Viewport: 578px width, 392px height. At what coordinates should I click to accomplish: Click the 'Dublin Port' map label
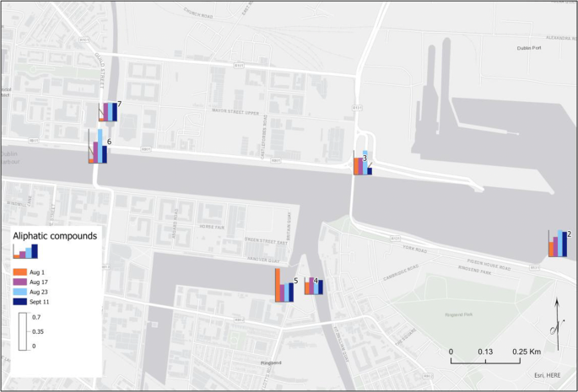(x=529, y=48)
